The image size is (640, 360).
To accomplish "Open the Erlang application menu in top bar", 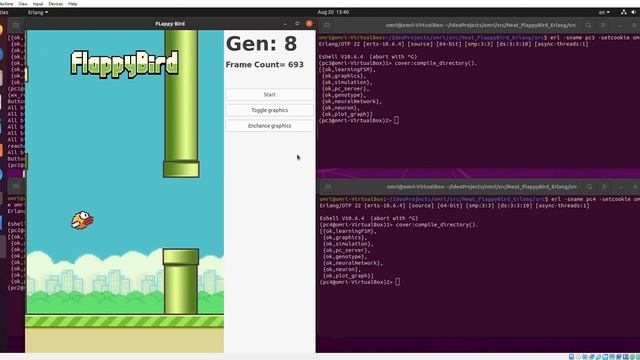I will 38,12.
